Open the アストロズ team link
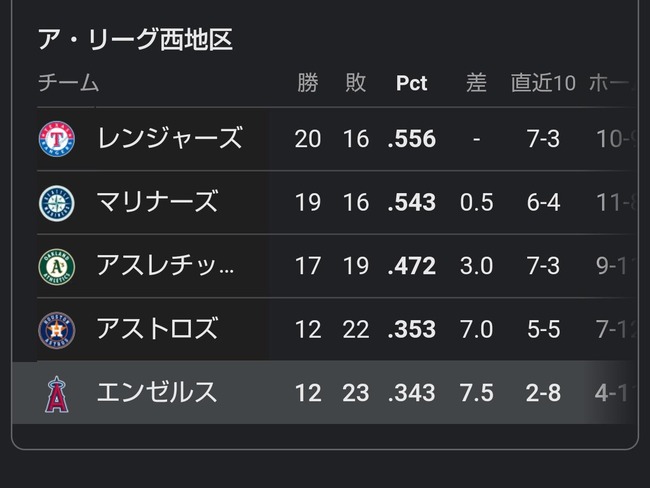Screen dimensions: 650x488 click(x=157, y=329)
